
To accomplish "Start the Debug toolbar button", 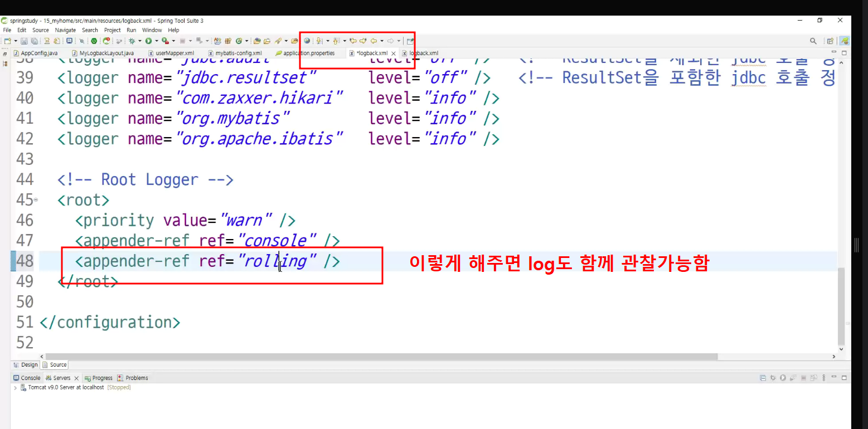I will (132, 41).
